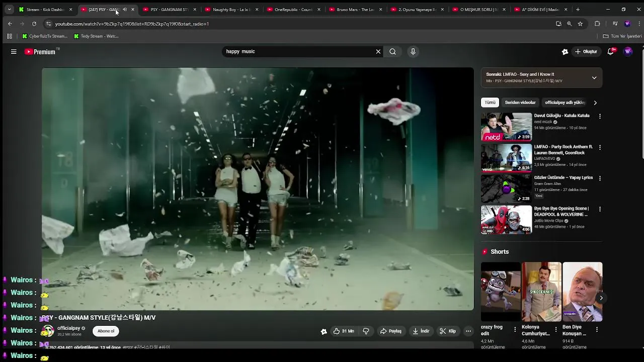This screenshot has height=362, width=644.
Task: Open Gözler Üstümde Yapay Lyrics video title
Action: tap(563, 177)
